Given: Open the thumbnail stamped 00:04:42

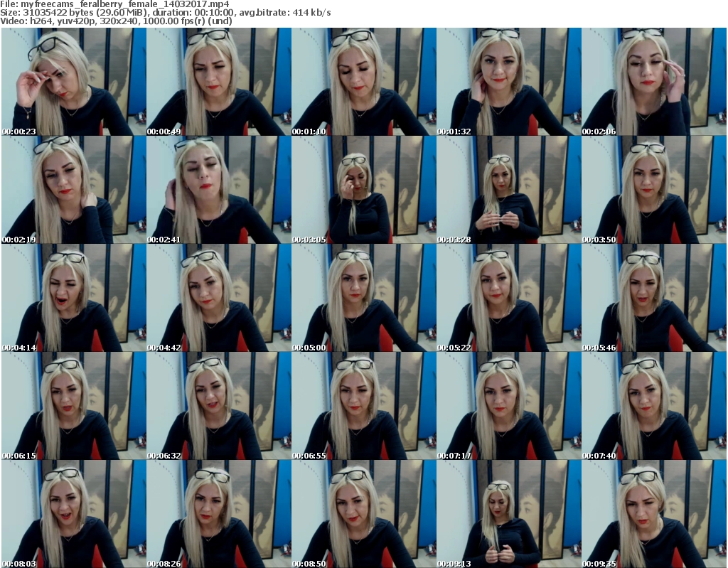Looking at the screenshot, I should pos(219,298).
